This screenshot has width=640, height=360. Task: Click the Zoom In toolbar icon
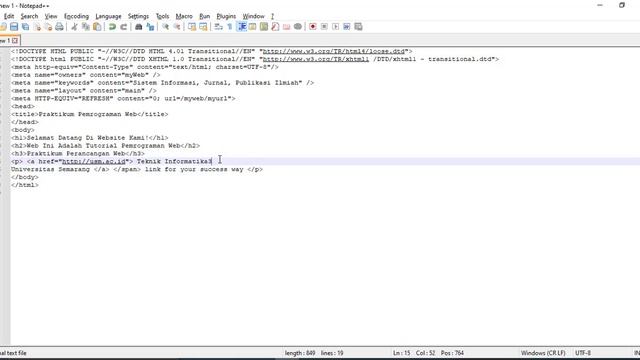[x=165, y=27]
